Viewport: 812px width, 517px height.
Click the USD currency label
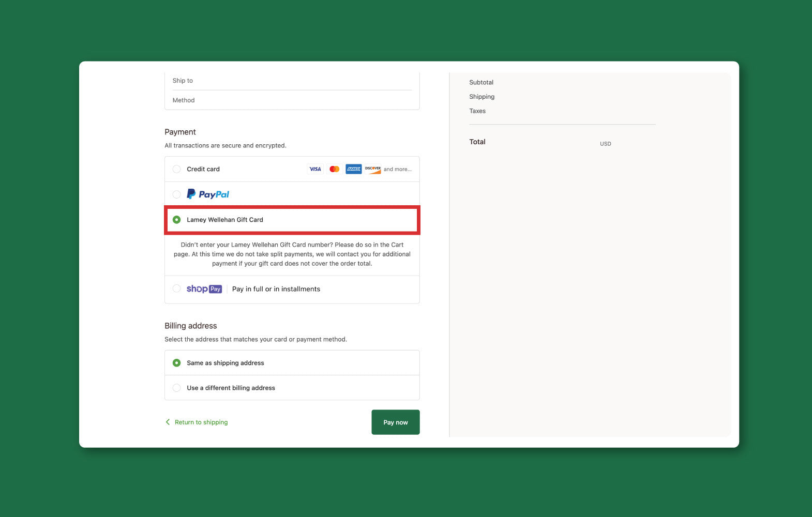click(606, 144)
